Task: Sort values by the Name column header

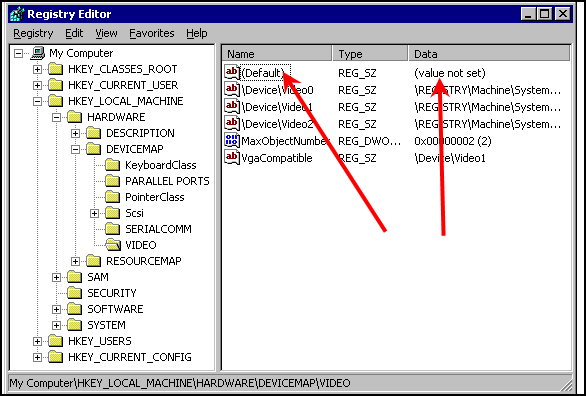Action: click(x=277, y=54)
